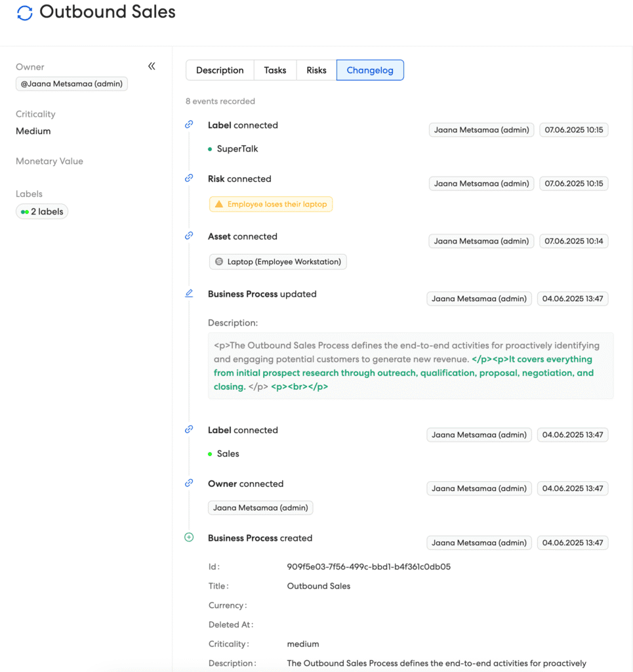Click asset icon in Laptop chip
The image size is (633, 672).
(x=219, y=261)
